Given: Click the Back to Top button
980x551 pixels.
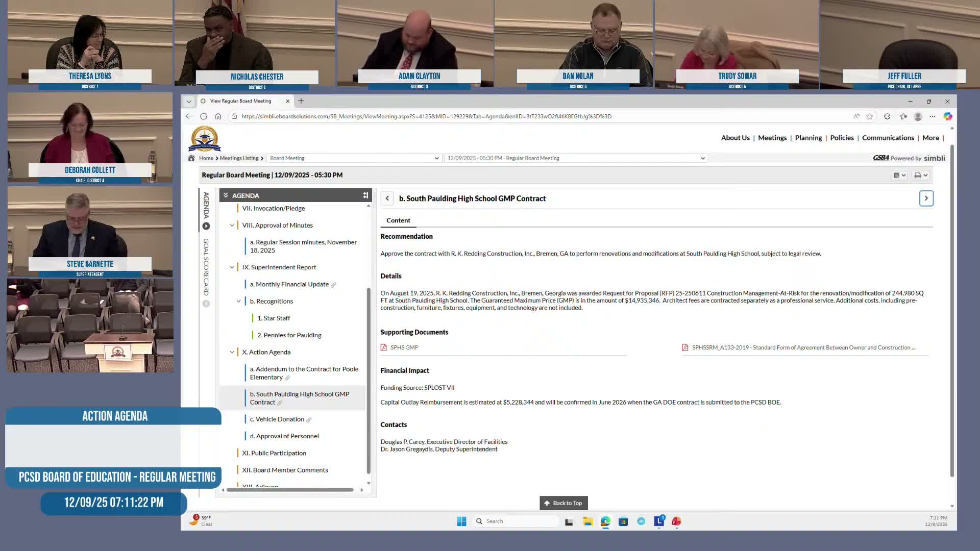Looking at the screenshot, I should click(563, 503).
